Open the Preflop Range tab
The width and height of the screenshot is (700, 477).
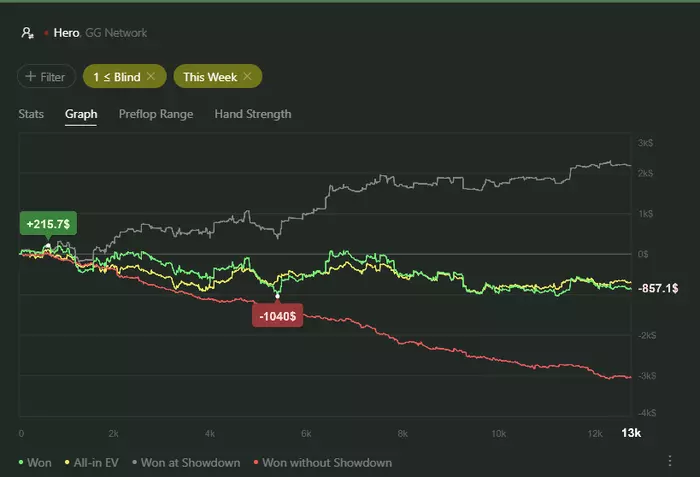[x=156, y=114]
